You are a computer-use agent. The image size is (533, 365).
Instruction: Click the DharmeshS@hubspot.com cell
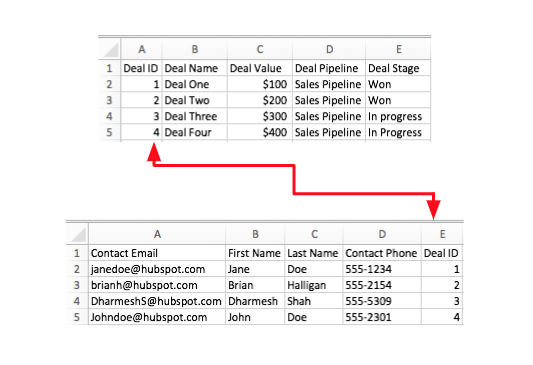[x=157, y=301]
